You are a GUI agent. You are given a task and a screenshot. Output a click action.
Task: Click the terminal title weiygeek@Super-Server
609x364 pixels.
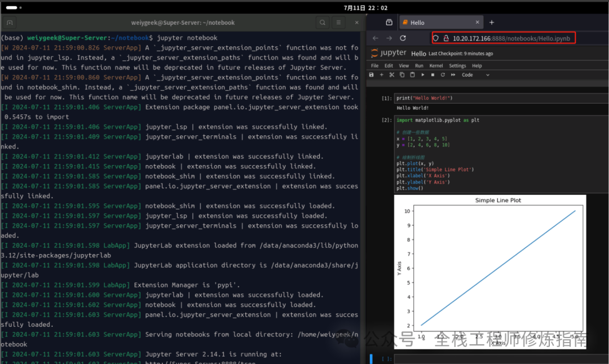coord(183,23)
